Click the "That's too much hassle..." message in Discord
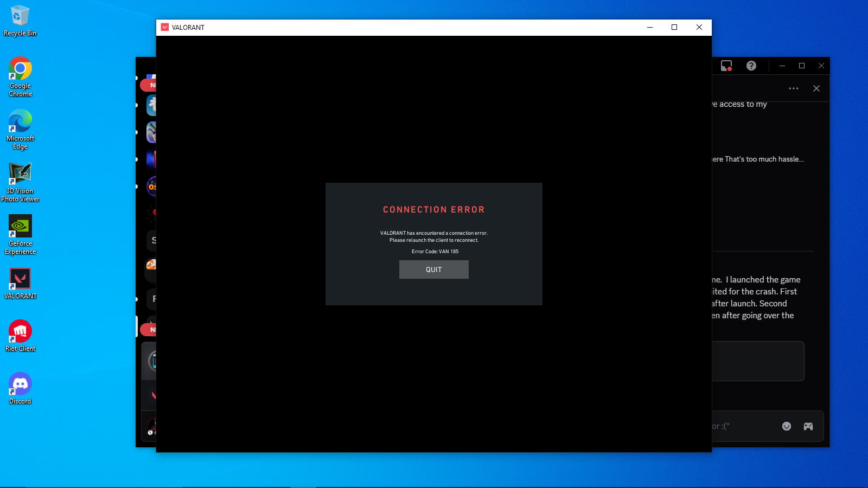 point(764,159)
